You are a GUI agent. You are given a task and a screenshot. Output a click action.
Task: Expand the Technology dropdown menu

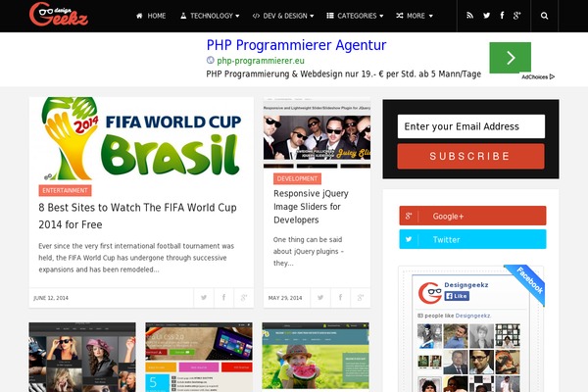[210, 16]
